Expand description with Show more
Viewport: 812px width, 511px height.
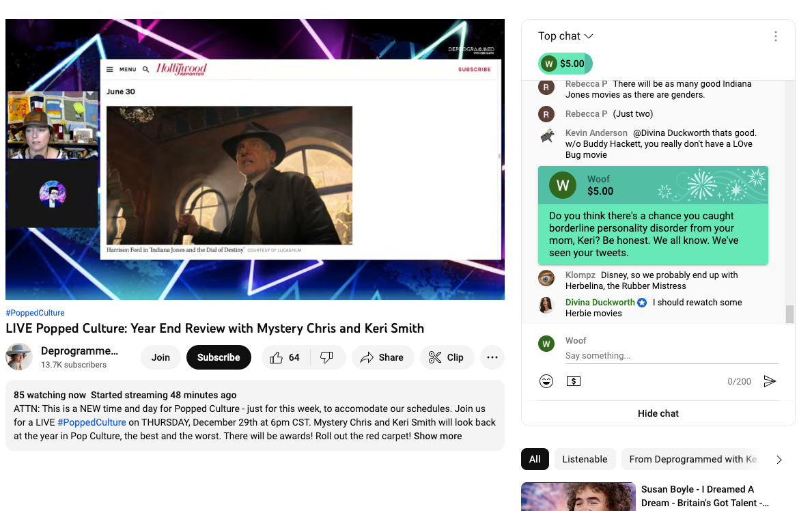(438, 437)
